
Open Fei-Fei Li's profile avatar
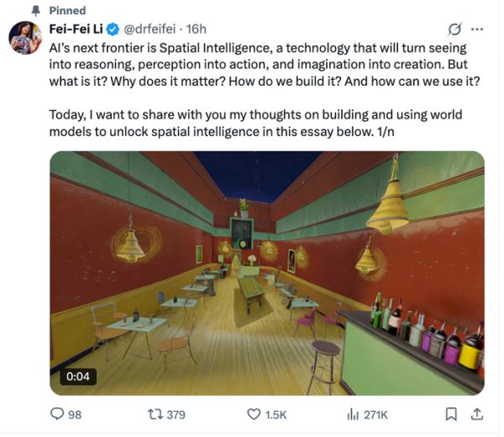click(25, 38)
